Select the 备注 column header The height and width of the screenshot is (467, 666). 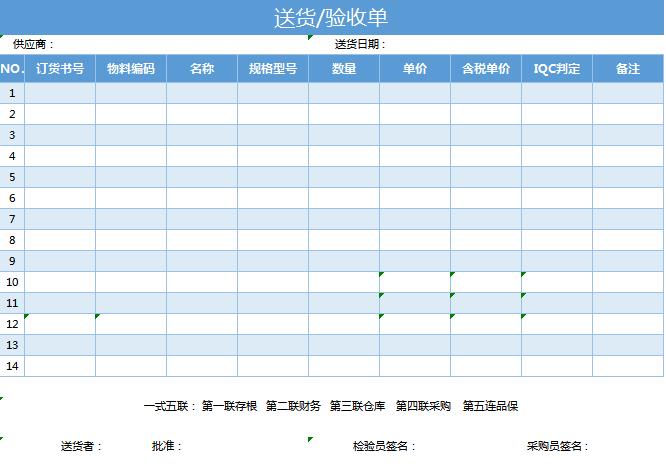click(x=628, y=69)
